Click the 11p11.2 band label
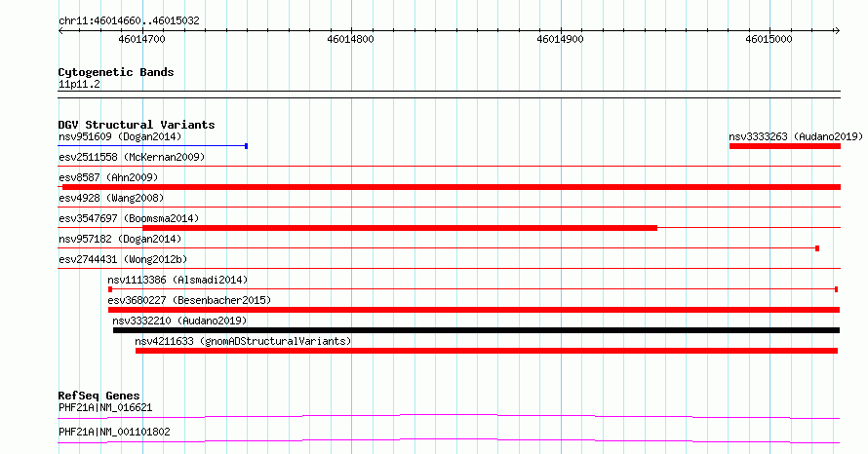This screenshot has height=454, width=868. 79,84
